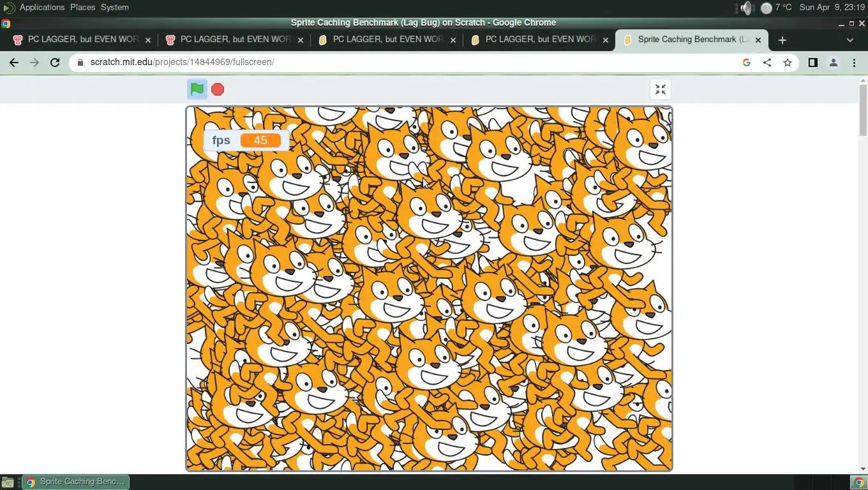This screenshot has width=868, height=490.
Task: Open the clock showing Sun Apr 9, 23:19
Action: point(832,8)
